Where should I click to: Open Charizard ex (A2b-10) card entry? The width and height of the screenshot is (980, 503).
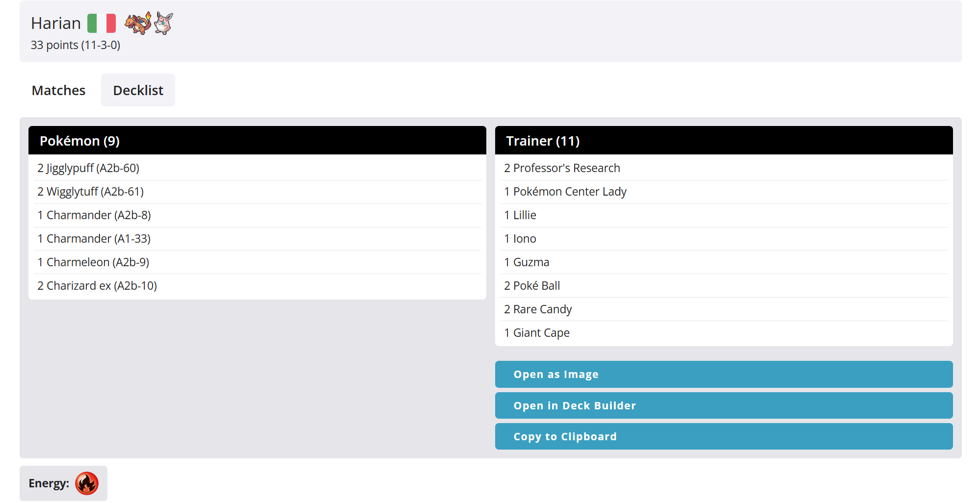(97, 286)
